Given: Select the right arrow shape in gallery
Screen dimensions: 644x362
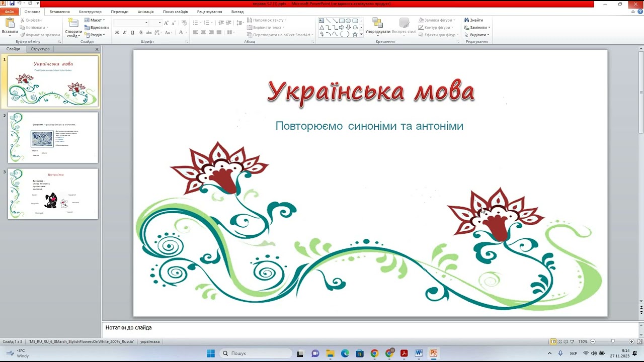Looking at the screenshot, I should tap(342, 28).
